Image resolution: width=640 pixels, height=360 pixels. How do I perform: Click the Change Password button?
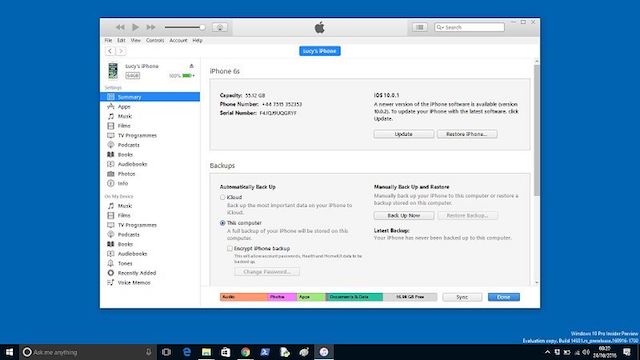[267, 272]
